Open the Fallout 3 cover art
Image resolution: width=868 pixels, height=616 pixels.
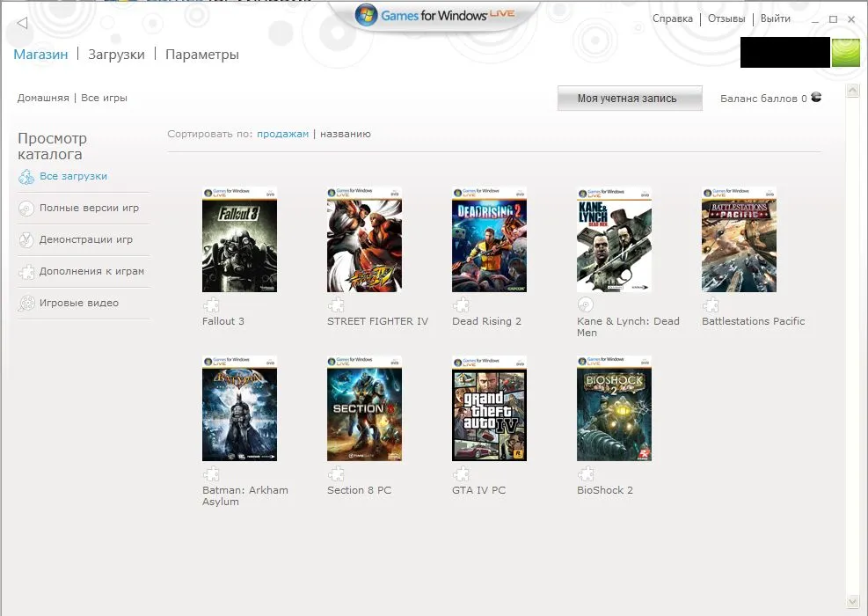point(240,240)
